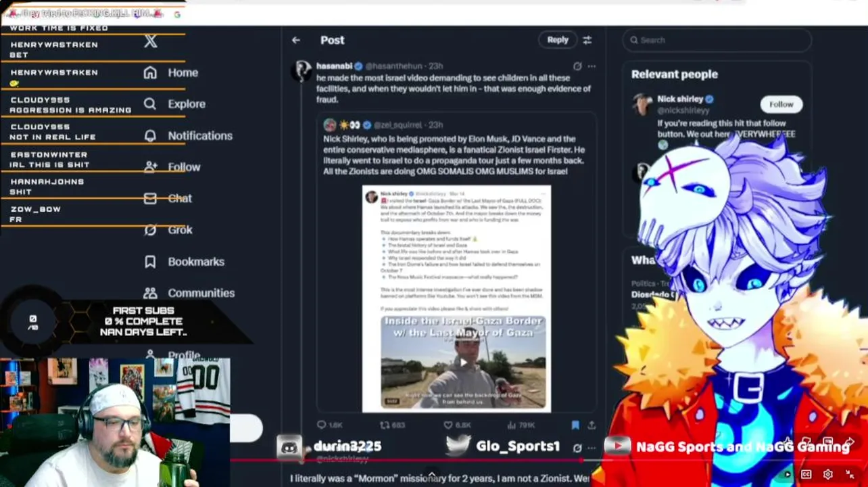Image resolution: width=868 pixels, height=487 pixels.
Task: Open more options on hasanabi's post
Action: click(x=592, y=66)
